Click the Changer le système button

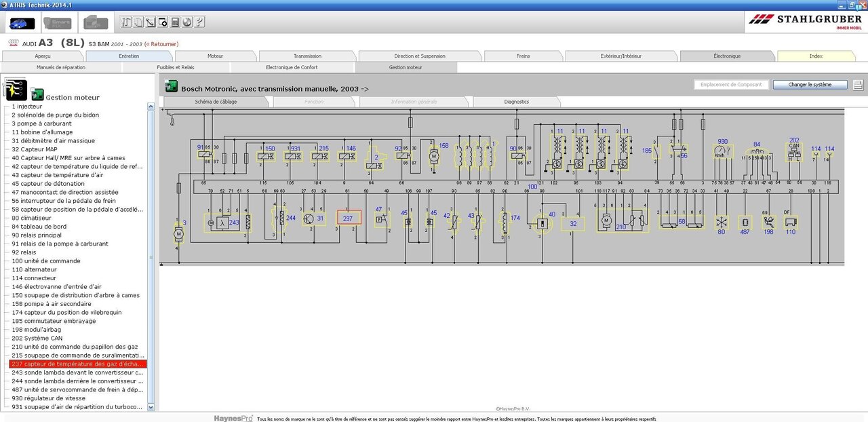(x=809, y=85)
